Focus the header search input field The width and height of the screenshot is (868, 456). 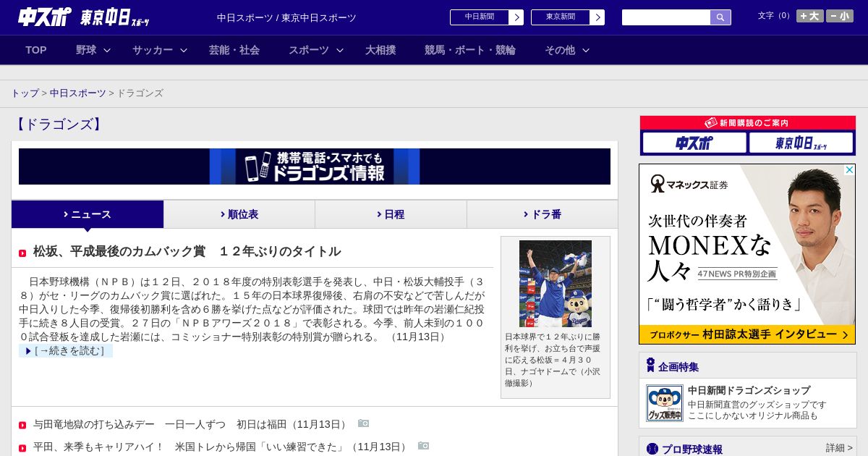pyautogui.click(x=666, y=17)
